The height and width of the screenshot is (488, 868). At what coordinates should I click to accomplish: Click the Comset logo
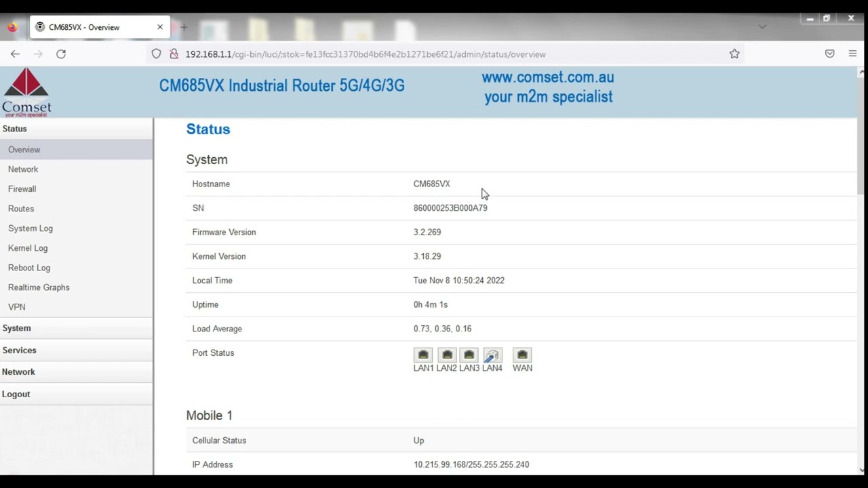point(26,92)
